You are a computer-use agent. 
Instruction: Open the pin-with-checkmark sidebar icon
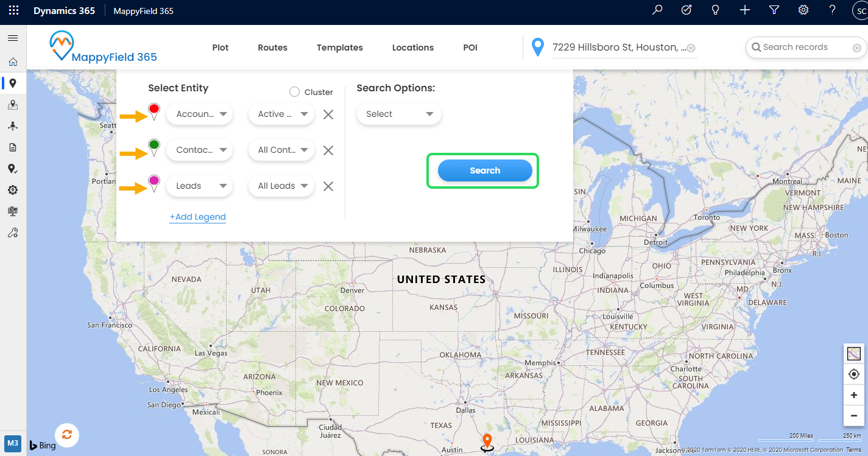point(13,169)
